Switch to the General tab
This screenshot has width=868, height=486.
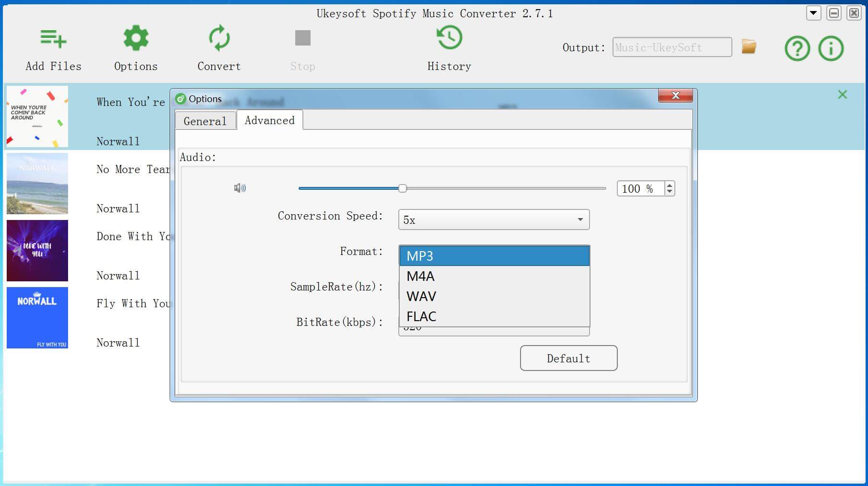pyautogui.click(x=205, y=121)
